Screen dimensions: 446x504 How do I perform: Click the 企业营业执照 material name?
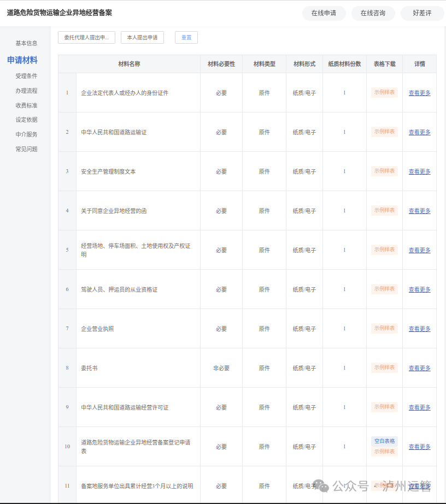[97, 329]
